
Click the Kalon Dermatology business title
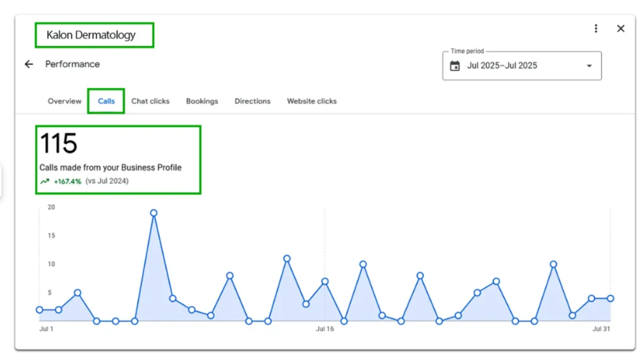click(x=91, y=35)
